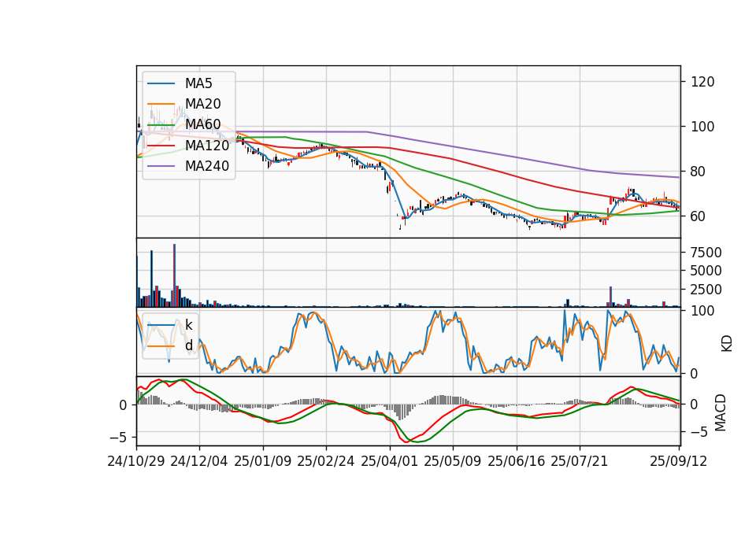Click the 60 price axis tick
Image resolution: width=756 pixels, height=543 pixels.
point(699,216)
